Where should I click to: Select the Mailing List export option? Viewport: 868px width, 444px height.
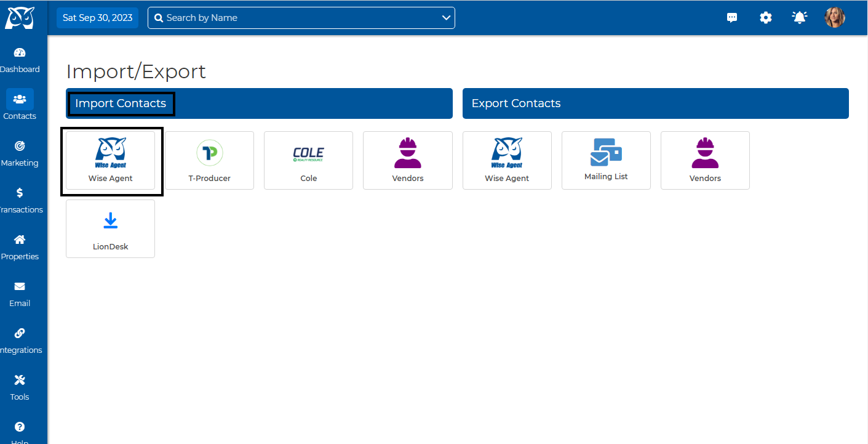pos(606,160)
